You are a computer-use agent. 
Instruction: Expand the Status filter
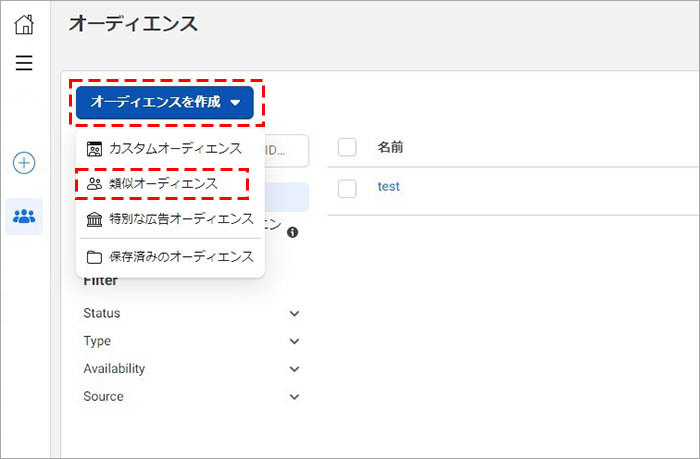click(294, 314)
